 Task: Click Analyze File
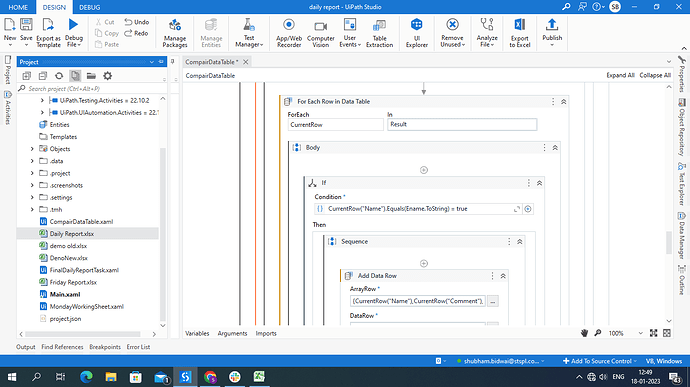pyautogui.click(x=487, y=33)
